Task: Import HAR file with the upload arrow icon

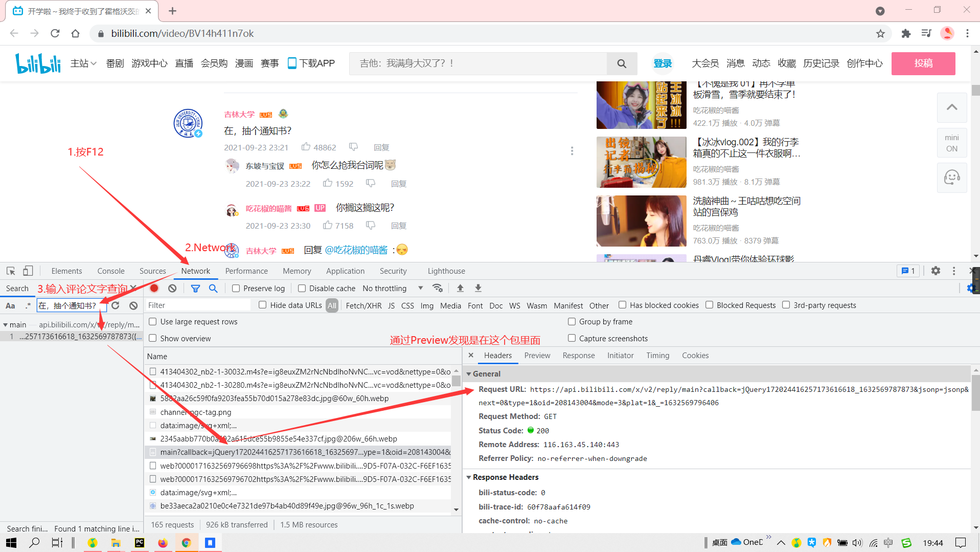Action: tap(460, 289)
